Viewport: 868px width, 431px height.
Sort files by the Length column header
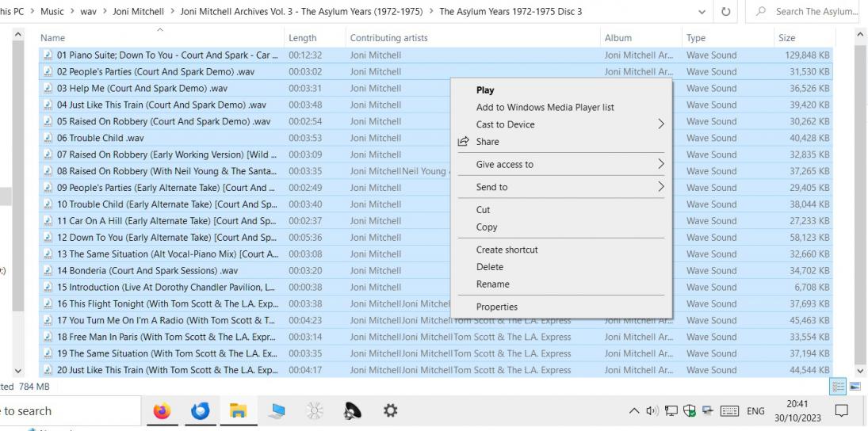click(302, 38)
